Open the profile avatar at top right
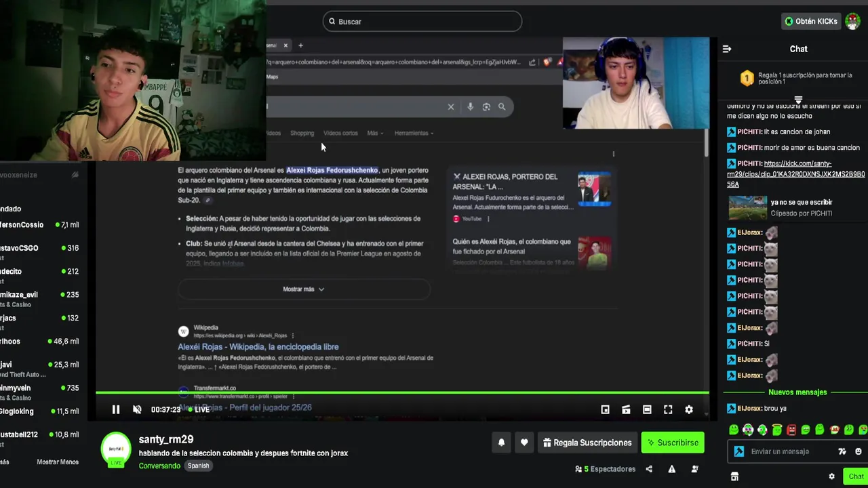 (x=853, y=21)
